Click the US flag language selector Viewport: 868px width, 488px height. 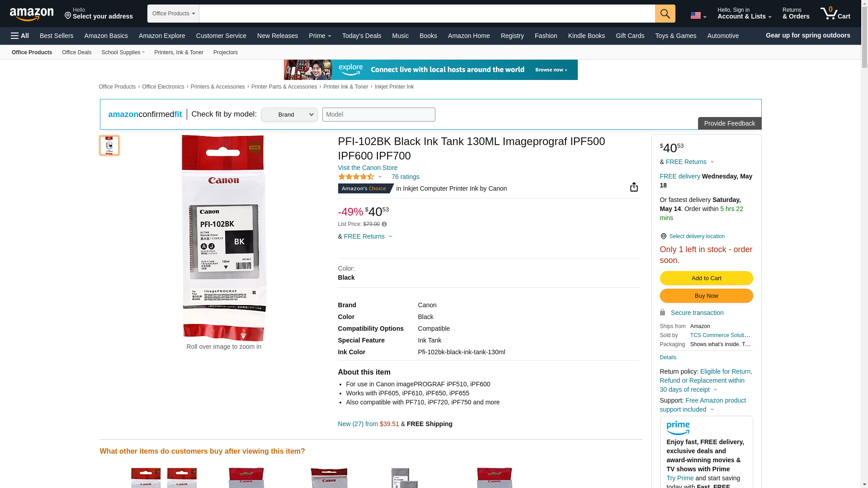click(x=698, y=16)
